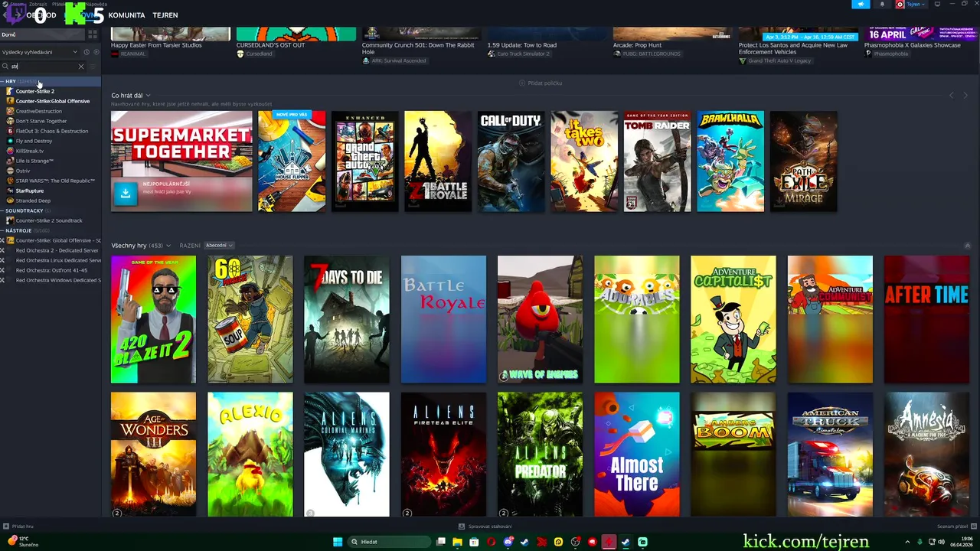This screenshot has height=551, width=980.
Task: Select FlatOut 3: Chaos & Destruction
Action: tap(51, 131)
